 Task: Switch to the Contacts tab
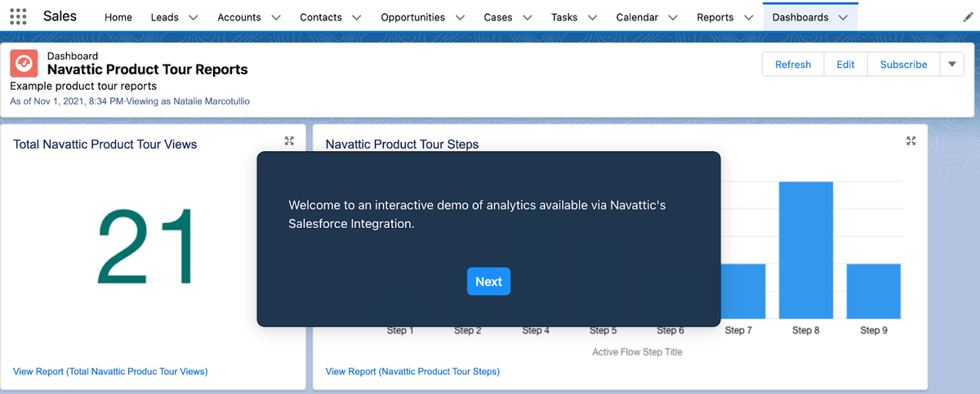click(321, 17)
